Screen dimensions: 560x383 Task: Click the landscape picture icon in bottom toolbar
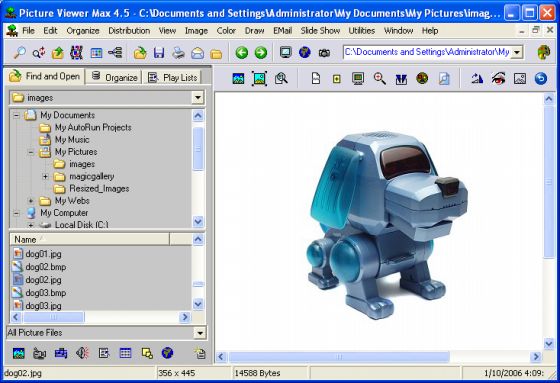(19, 353)
